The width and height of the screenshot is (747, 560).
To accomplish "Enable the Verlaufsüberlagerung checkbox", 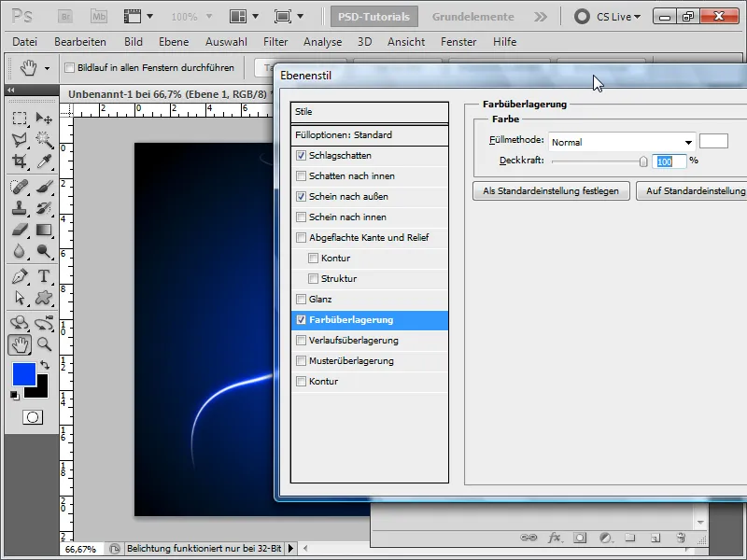I will tap(301, 340).
